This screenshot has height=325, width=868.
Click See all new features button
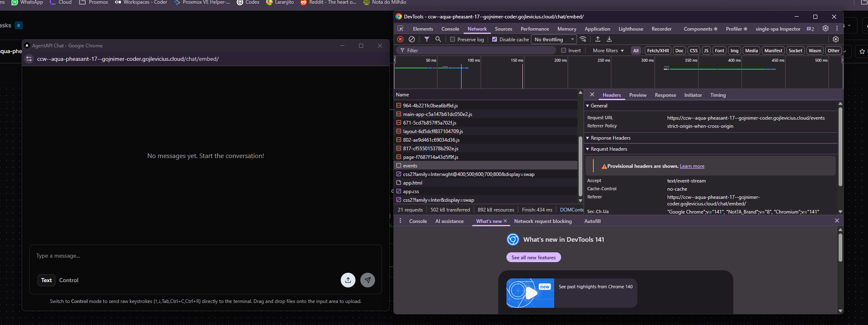pyautogui.click(x=533, y=258)
